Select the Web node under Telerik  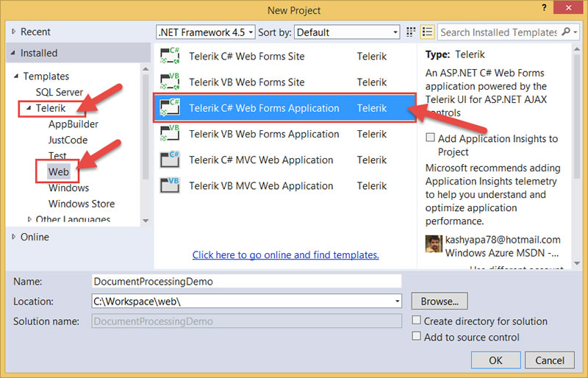pyautogui.click(x=58, y=171)
